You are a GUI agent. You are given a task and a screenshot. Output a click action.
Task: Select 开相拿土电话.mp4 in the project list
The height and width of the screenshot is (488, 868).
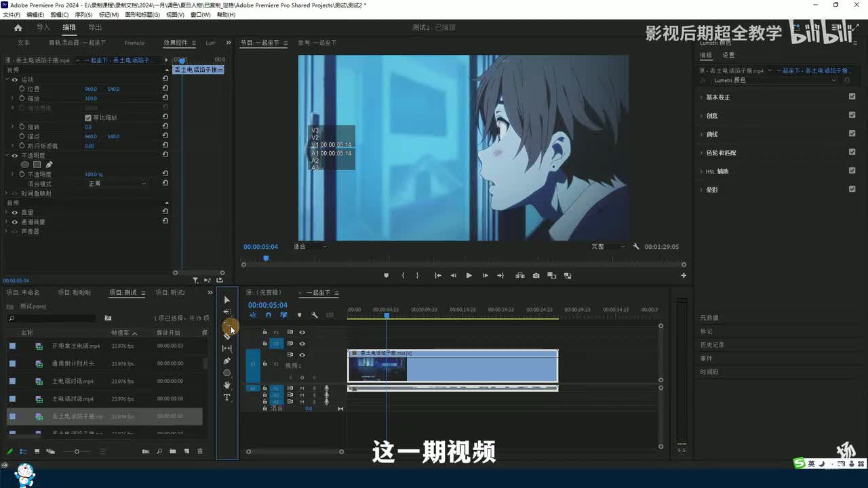point(76,346)
